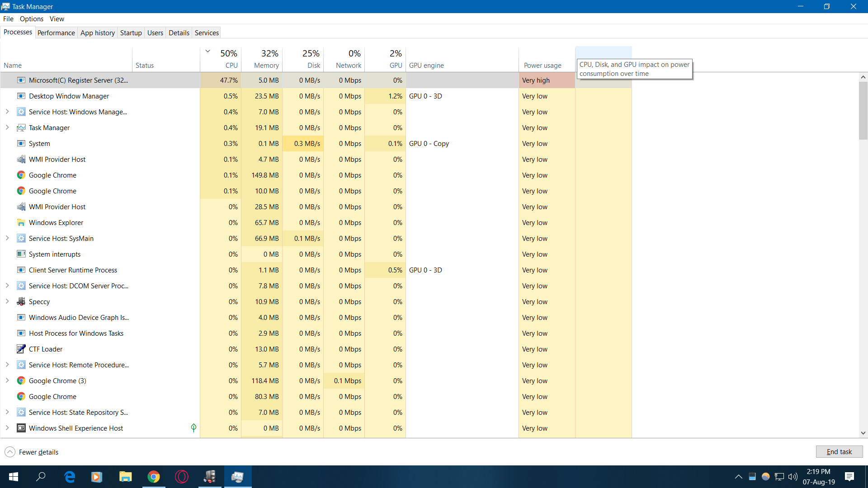This screenshot has width=868, height=488.
Task: Open the media player taskbar icon
Action: [97, 477]
